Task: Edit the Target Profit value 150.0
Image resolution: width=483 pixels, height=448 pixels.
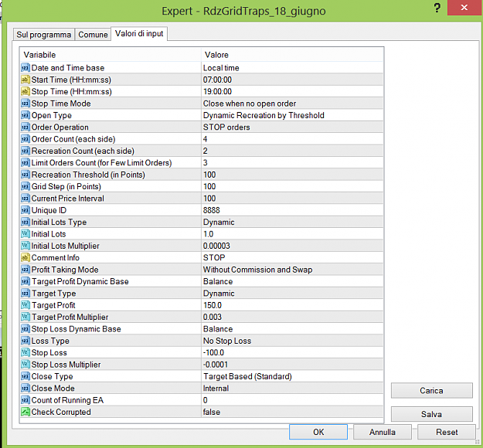Action: [x=292, y=305]
